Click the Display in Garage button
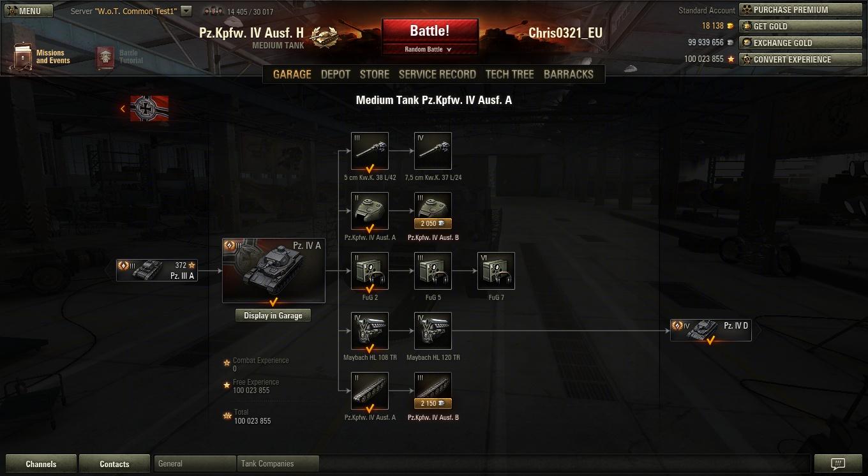Viewport: 868px width, 476px height. click(273, 315)
